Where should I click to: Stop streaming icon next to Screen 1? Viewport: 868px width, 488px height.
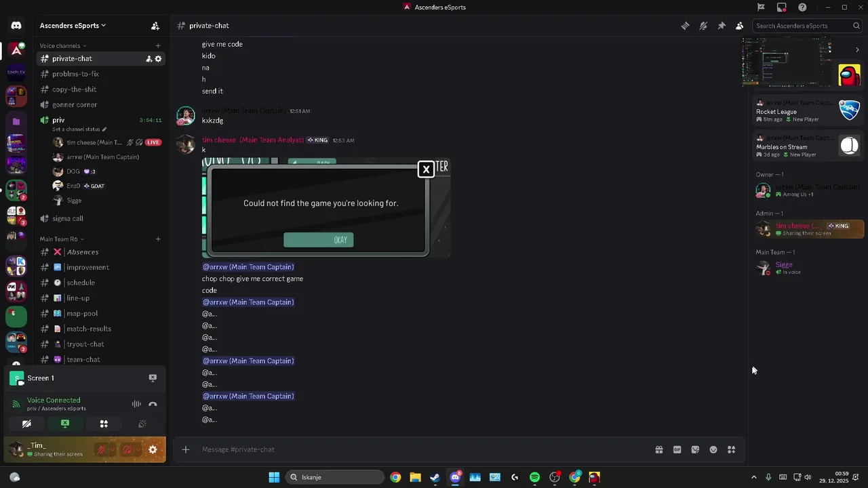(x=153, y=378)
